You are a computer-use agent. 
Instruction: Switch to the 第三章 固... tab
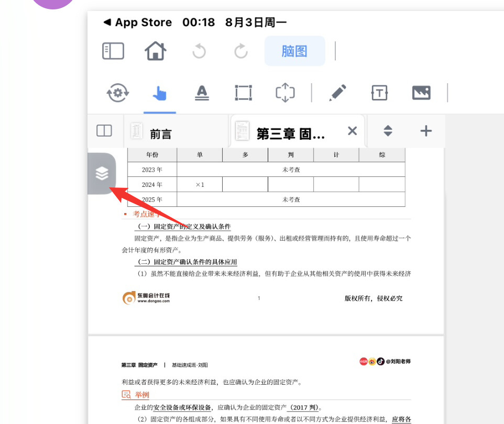tap(298, 131)
